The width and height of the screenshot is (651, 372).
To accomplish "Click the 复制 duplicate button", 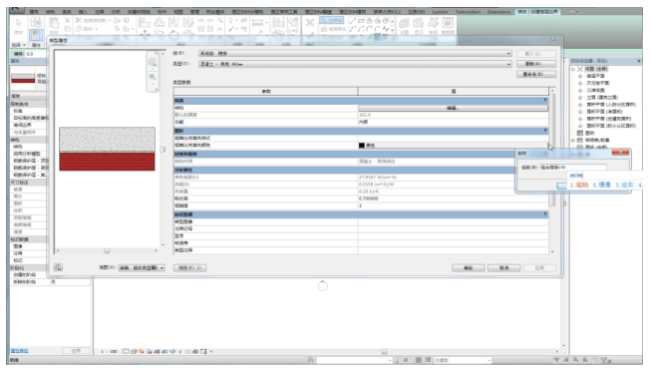I will pos(536,64).
